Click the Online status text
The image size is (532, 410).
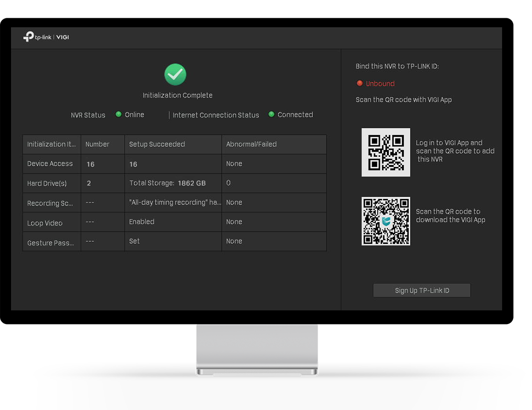[x=134, y=115]
